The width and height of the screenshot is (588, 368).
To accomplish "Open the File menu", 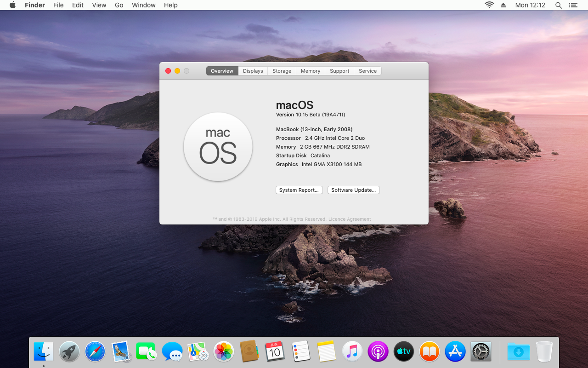I will pos(58,5).
